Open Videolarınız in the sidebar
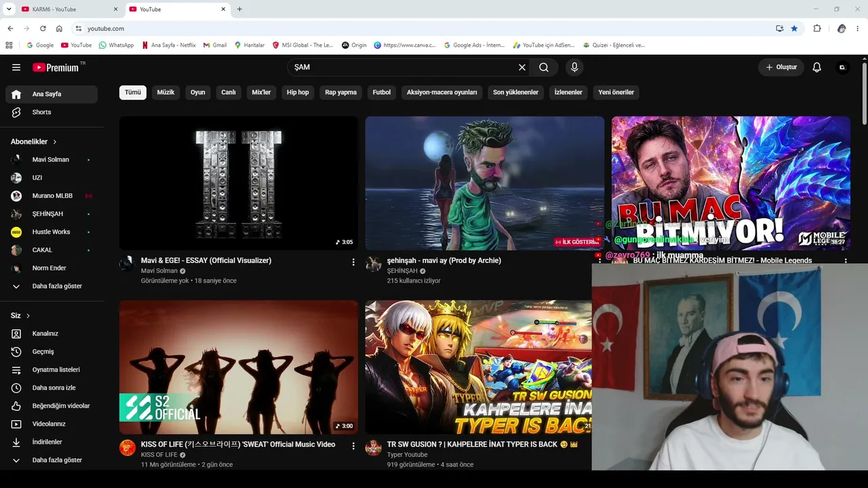868x488 pixels. pyautogui.click(x=52, y=424)
